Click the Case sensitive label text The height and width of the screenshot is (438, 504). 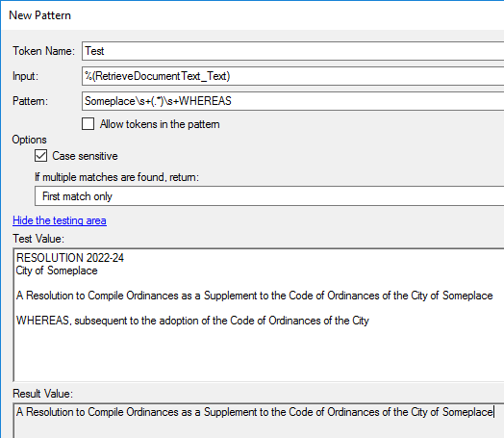85,156
